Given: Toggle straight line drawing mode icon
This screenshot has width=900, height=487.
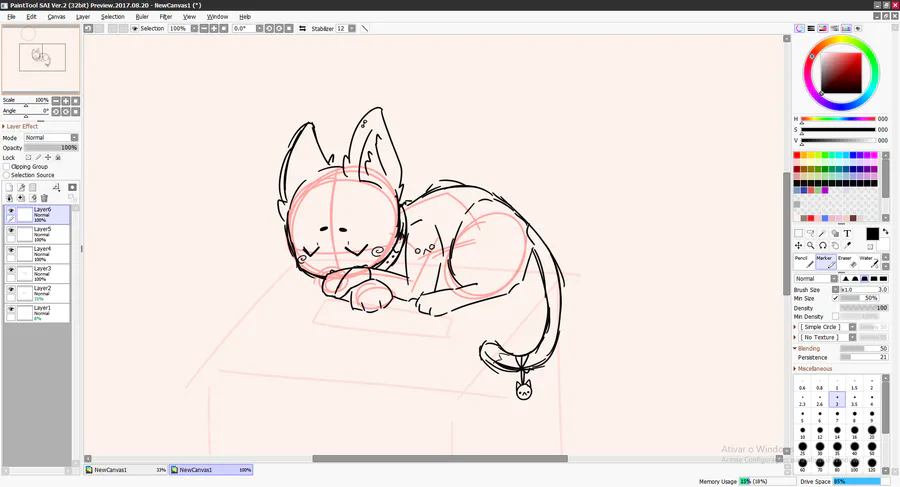Looking at the screenshot, I should point(364,28).
